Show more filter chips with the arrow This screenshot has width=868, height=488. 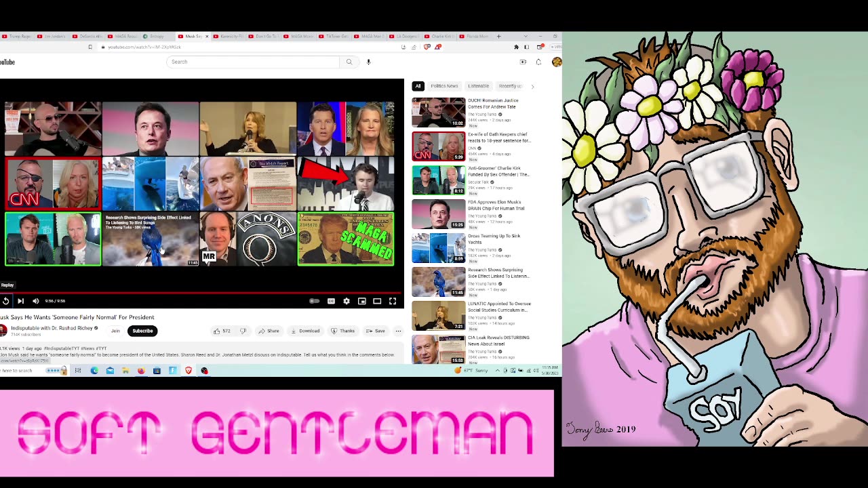pyautogui.click(x=532, y=86)
